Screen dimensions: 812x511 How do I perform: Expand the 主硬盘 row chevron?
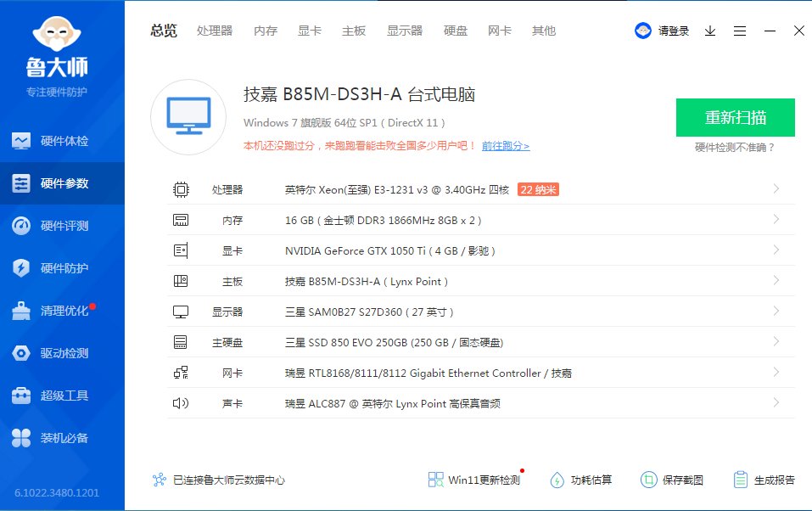[x=776, y=341]
